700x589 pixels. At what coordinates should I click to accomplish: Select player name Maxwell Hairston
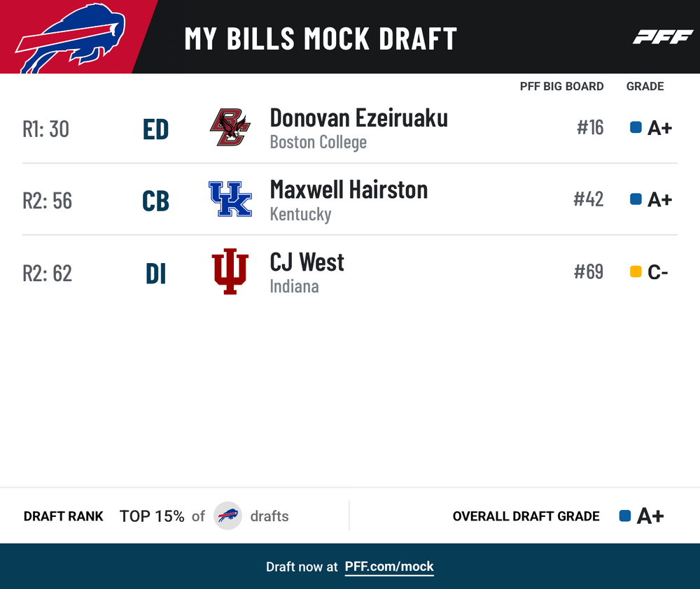349,190
